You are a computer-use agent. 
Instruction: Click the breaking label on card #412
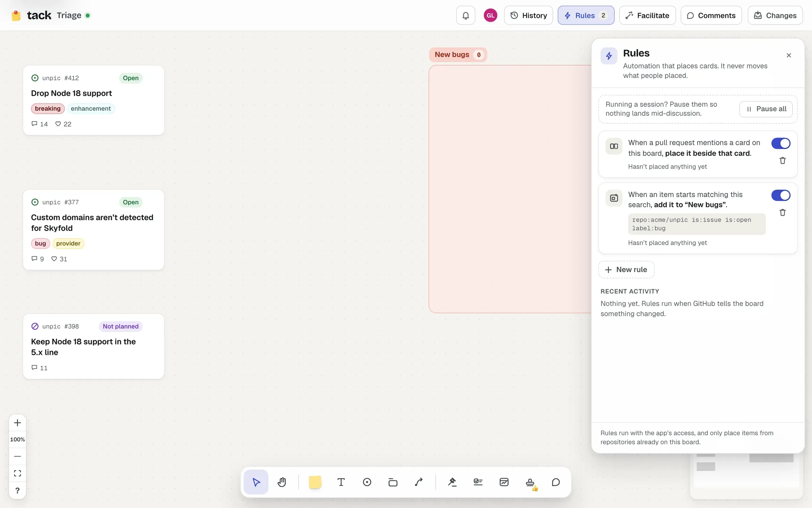tap(48, 108)
